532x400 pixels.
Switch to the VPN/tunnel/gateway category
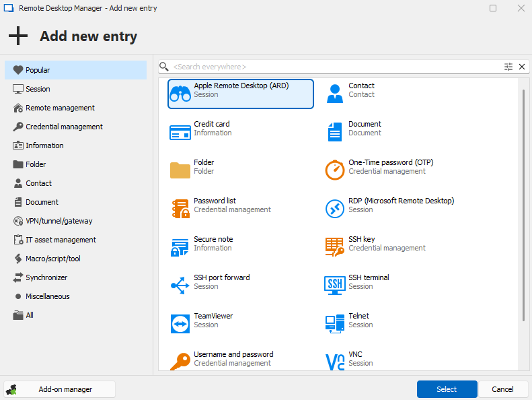[x=75, y=221]
